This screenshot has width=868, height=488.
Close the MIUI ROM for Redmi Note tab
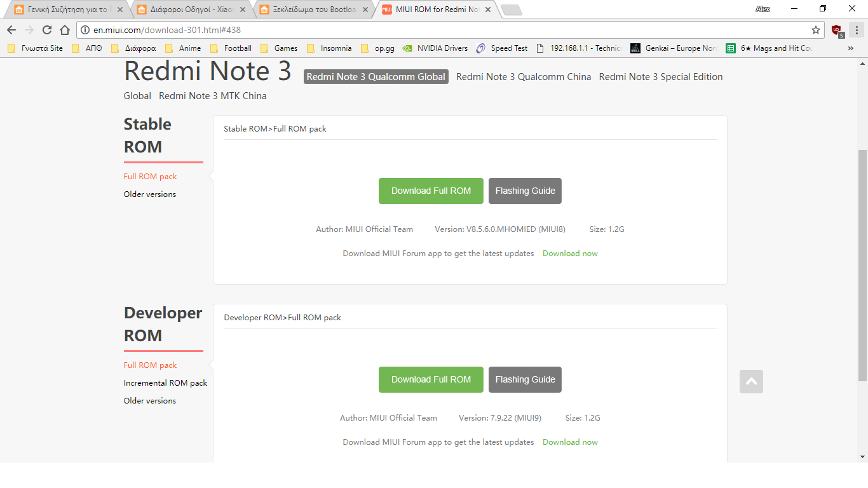488,10
